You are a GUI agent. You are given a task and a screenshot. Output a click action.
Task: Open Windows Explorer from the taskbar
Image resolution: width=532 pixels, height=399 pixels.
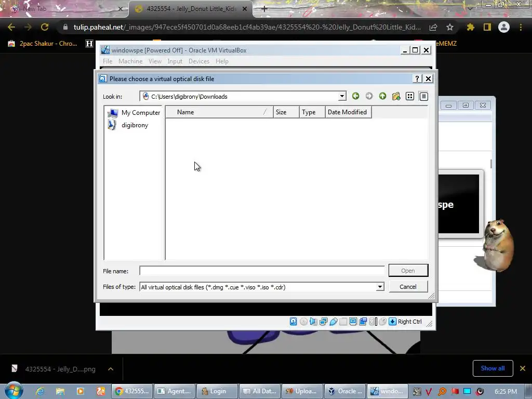(60, 391)
